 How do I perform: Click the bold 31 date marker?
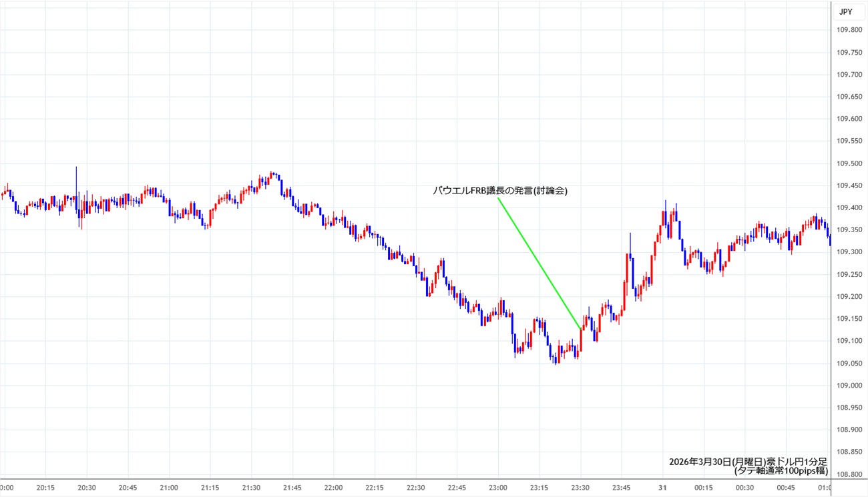663,488
